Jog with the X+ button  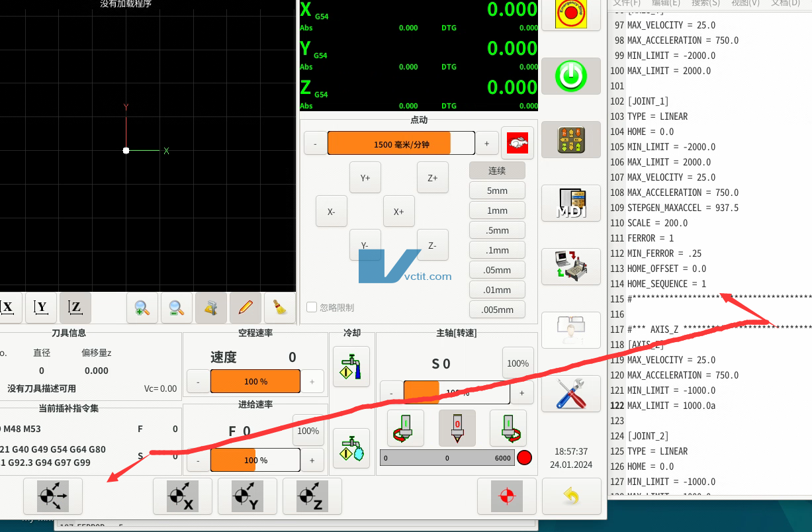399,211
